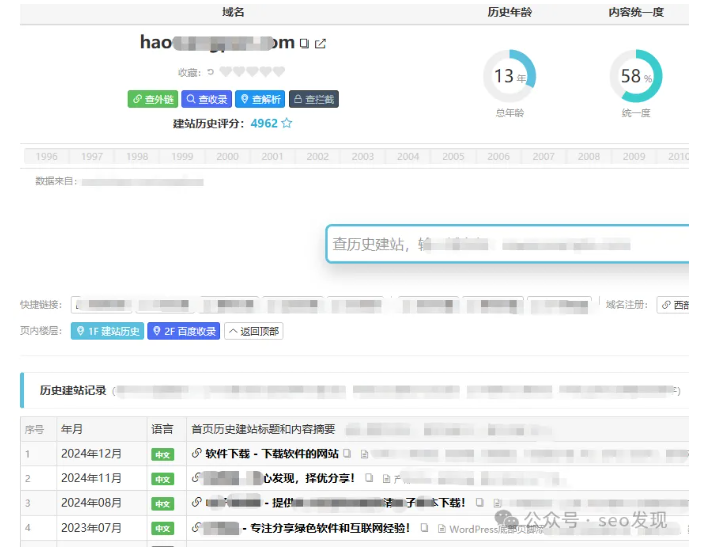The height and width of the screenshot is (555, 719).
Task: Click the 58% content unity ring
Action: click(x=636, y=76)
